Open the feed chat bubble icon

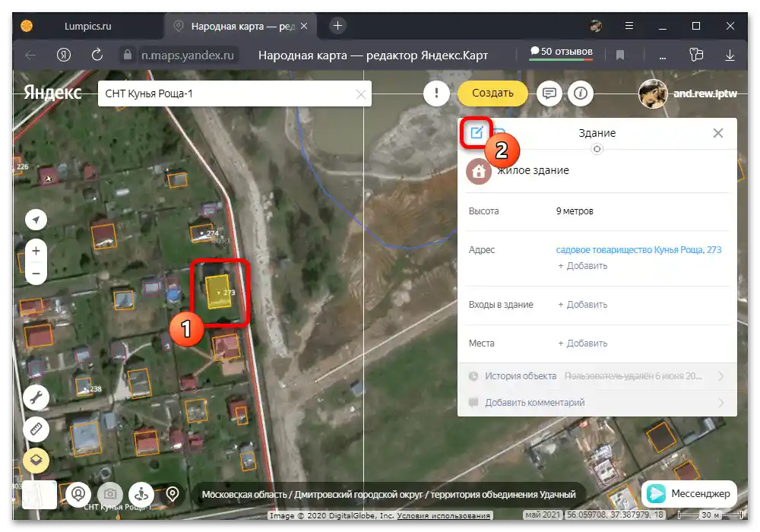pyautogui.click(x=549, y=93)
